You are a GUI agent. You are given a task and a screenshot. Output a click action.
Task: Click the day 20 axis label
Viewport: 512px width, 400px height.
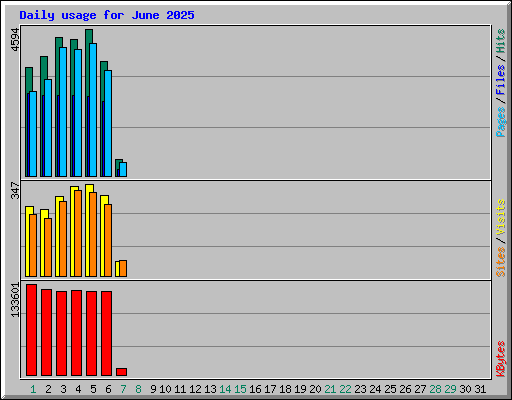pyautogui.click(x=315, y=389)
